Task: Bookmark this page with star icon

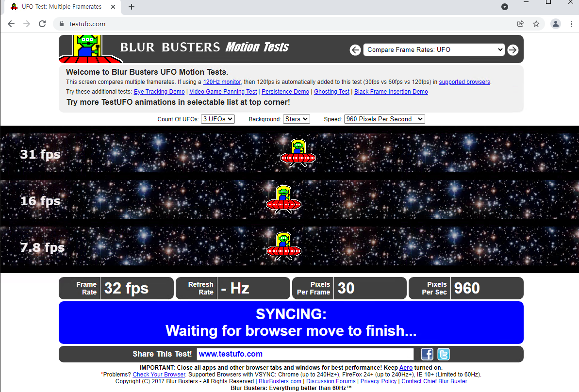Action: click(536, 24)
